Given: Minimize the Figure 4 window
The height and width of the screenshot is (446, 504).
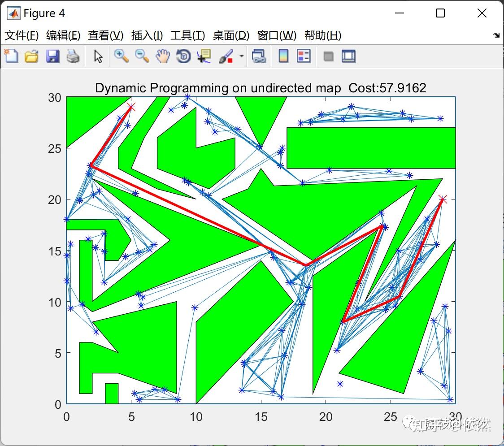Looking at the screenshot, I should coord(399,13).
